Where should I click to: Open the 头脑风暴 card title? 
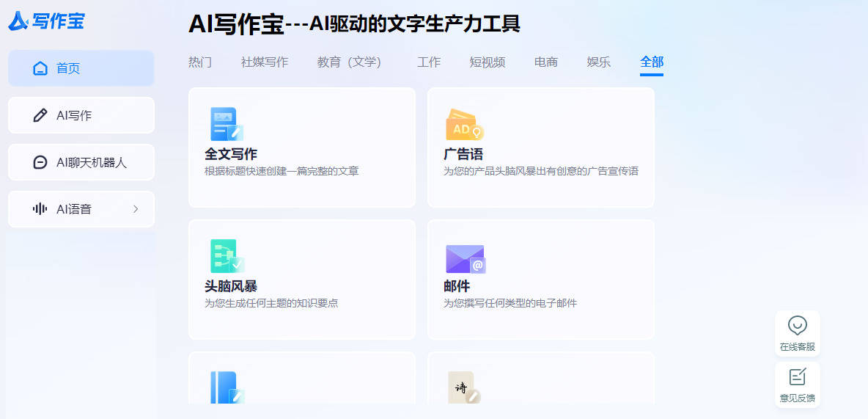231,286
